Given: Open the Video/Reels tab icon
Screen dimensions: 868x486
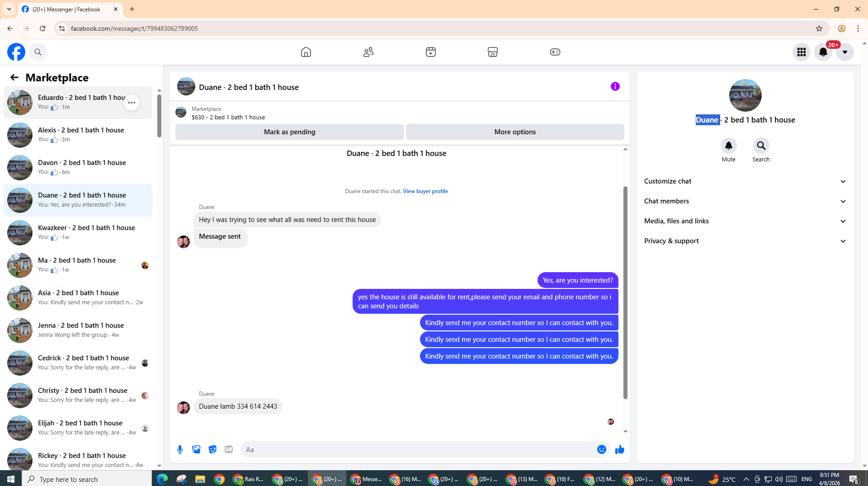Looking at the screenshot, I should (x=431, y=52).
